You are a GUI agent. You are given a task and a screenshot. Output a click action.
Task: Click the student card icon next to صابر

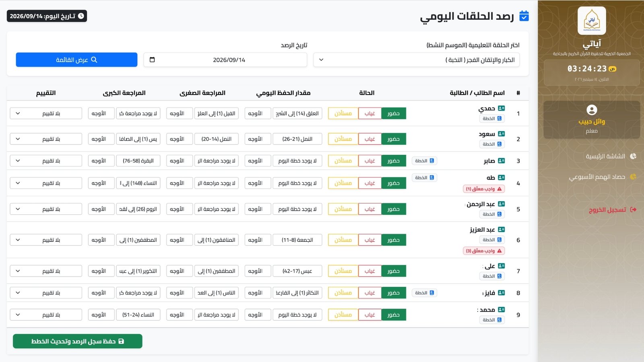tap(502, 160)
